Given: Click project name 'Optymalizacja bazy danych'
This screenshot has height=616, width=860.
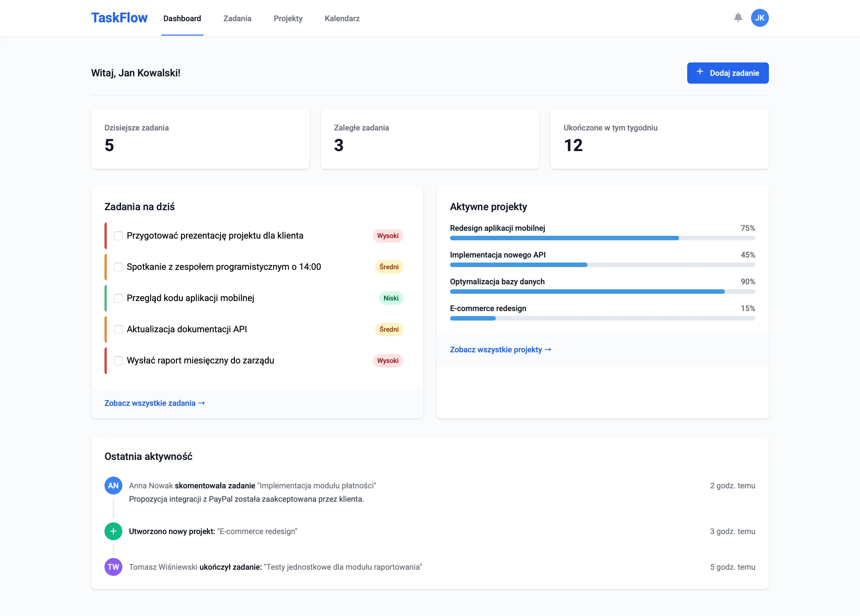Looking at the screenshot, I should tap(497, 282).
